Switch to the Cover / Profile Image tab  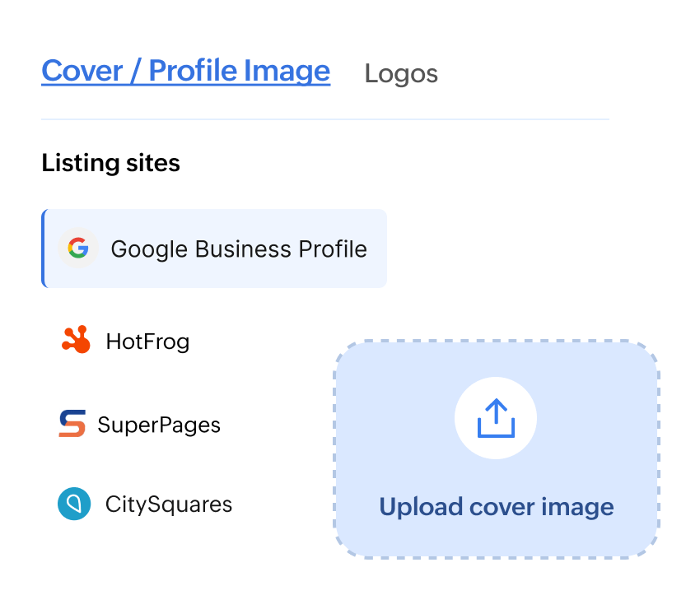tap(185, 71)
